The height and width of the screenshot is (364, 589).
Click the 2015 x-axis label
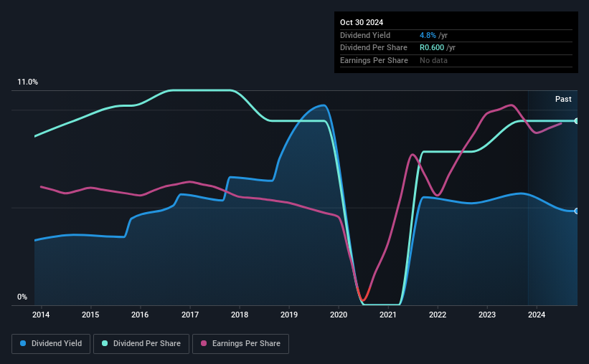point(90,315)
